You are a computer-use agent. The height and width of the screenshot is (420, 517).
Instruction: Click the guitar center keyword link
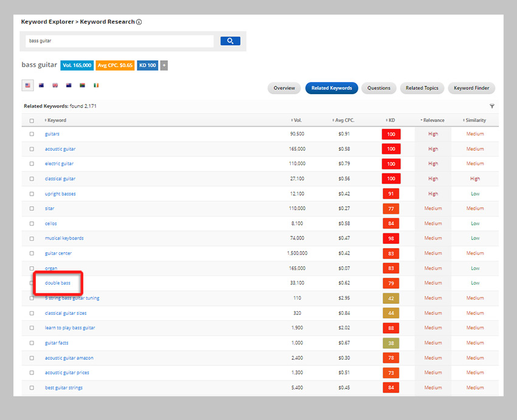58,253
